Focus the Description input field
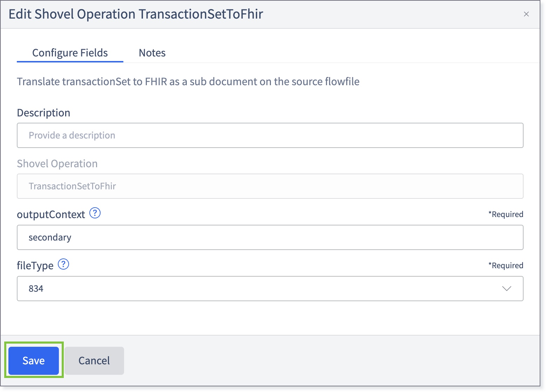The image size is (546, 392). coord(270,135)
